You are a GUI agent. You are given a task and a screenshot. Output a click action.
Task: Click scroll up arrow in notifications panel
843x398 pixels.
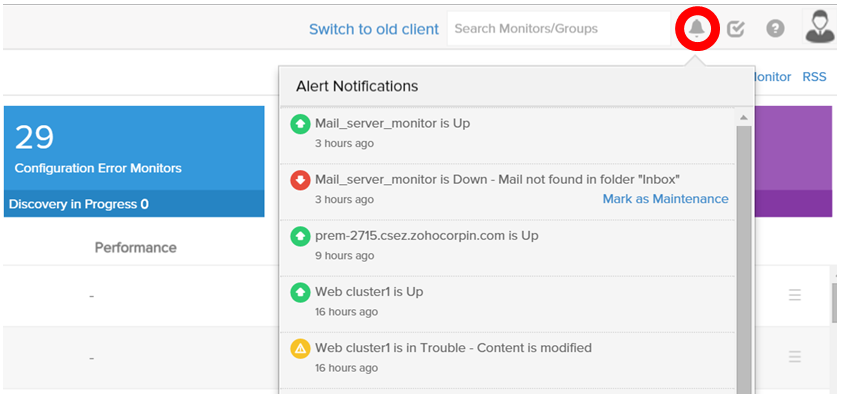point(744,117)
